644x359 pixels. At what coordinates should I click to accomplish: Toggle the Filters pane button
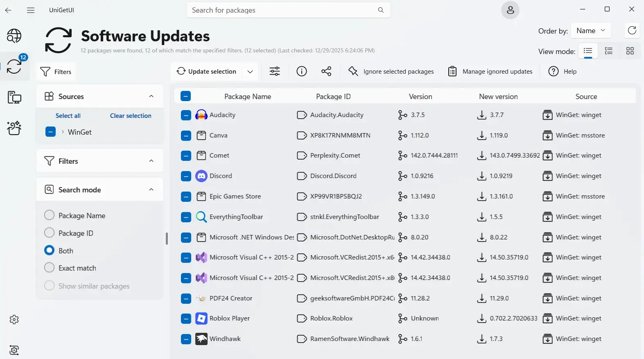(56, 72)
